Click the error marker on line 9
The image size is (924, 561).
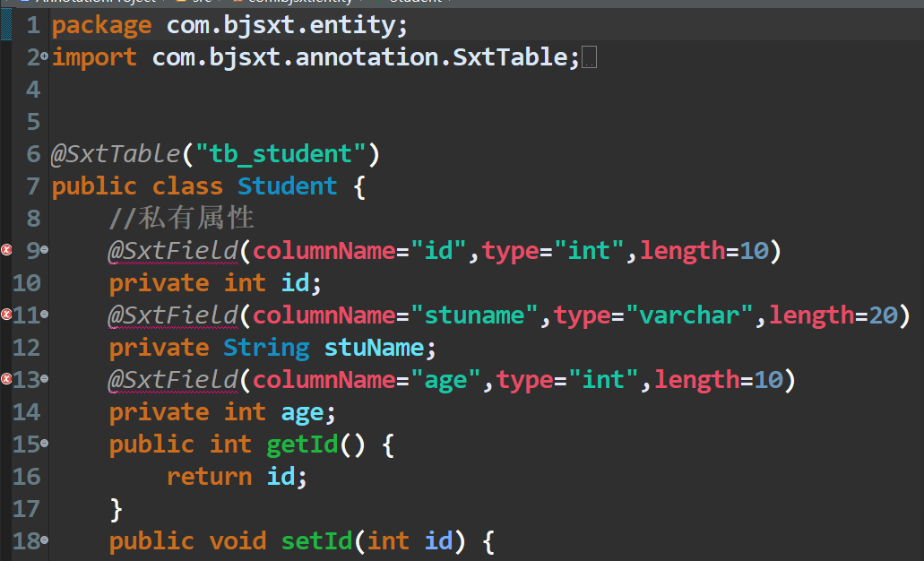6,250
